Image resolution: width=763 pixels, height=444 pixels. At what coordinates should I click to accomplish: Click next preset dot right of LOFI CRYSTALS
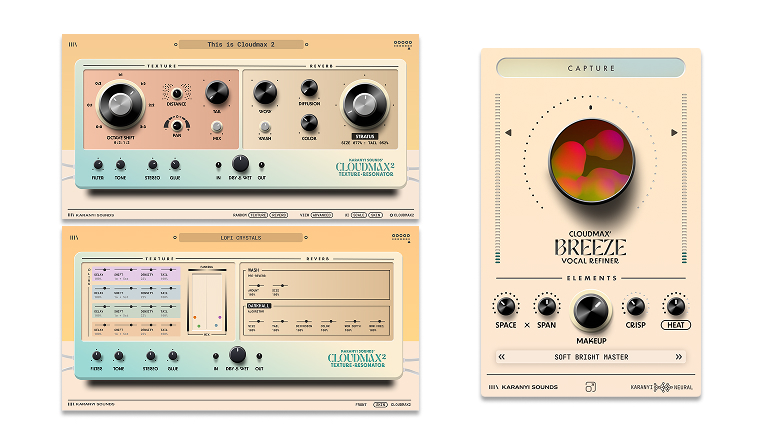(306, 238)
